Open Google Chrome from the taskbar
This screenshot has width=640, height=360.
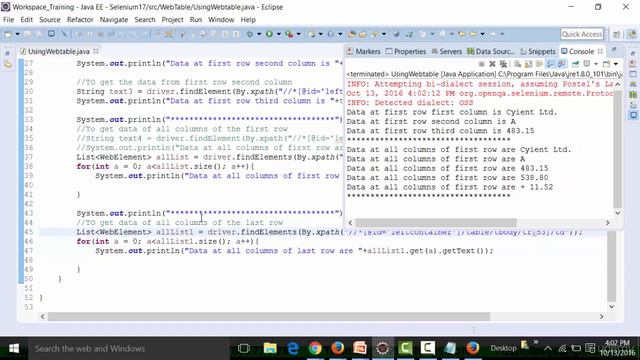pos(315,348)
